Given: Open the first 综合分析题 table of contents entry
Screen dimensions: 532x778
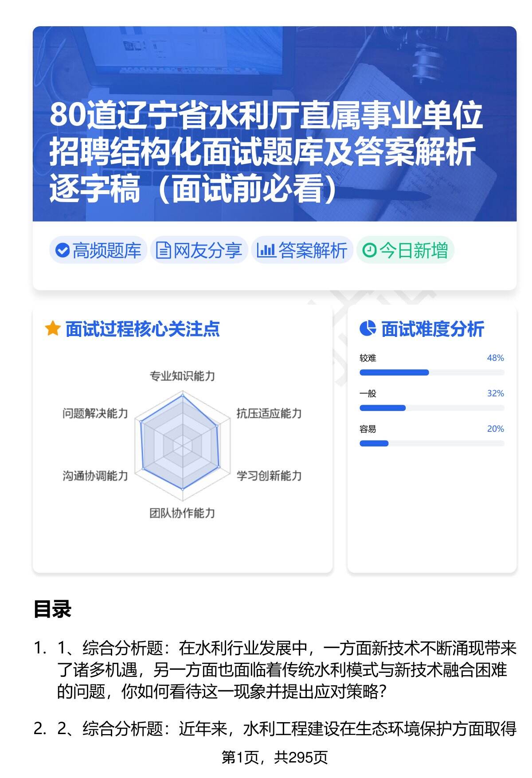Looking at the screenshot, I should [286, 670].
